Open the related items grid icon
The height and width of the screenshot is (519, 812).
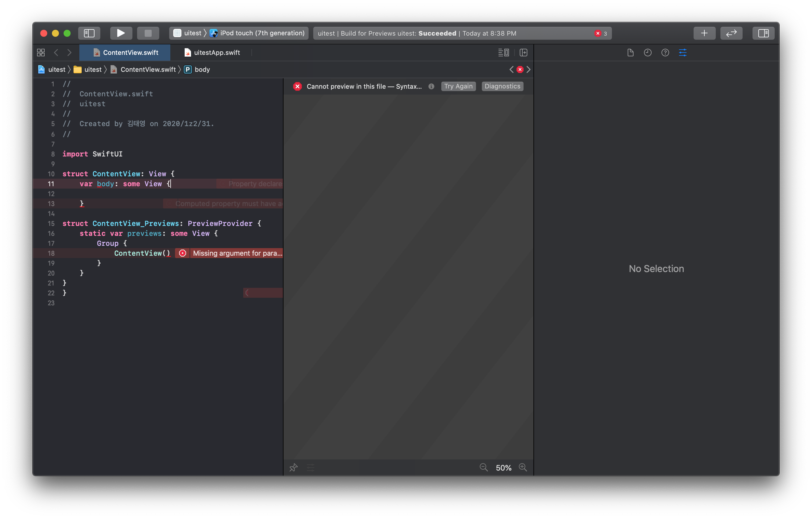tap(41, 53)
